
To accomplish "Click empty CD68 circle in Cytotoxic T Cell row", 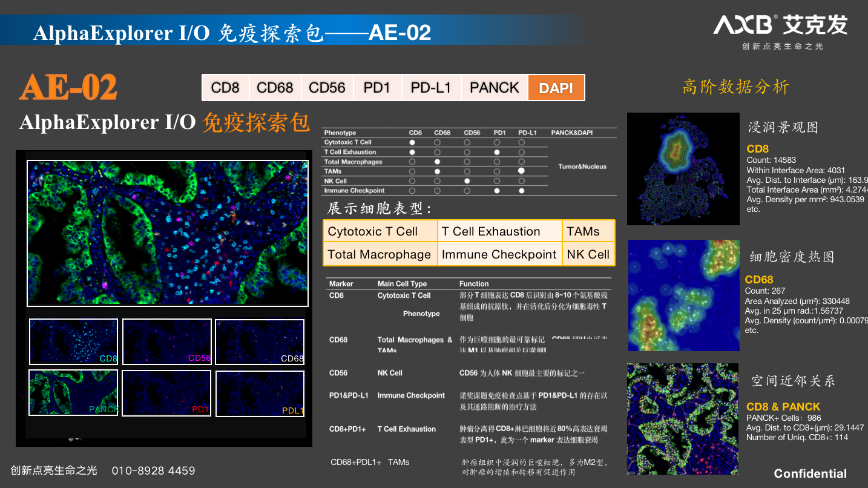I will pos(437,142).
